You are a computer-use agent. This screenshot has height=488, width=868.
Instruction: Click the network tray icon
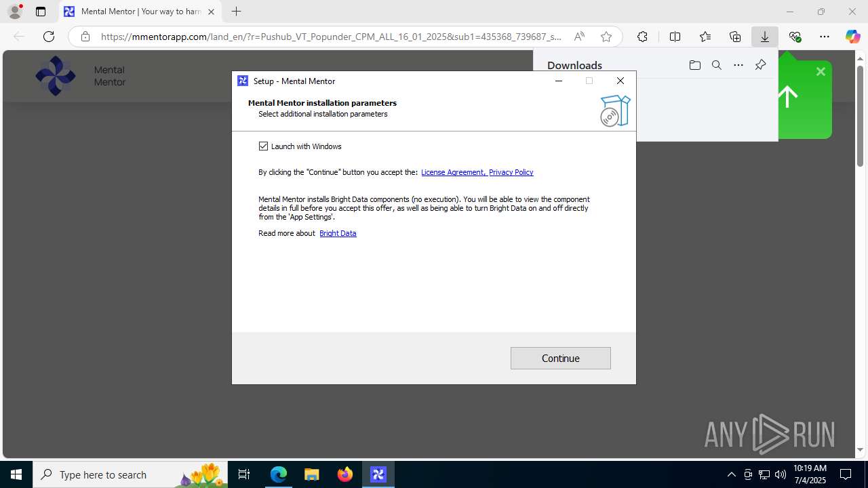pos(764,474)
